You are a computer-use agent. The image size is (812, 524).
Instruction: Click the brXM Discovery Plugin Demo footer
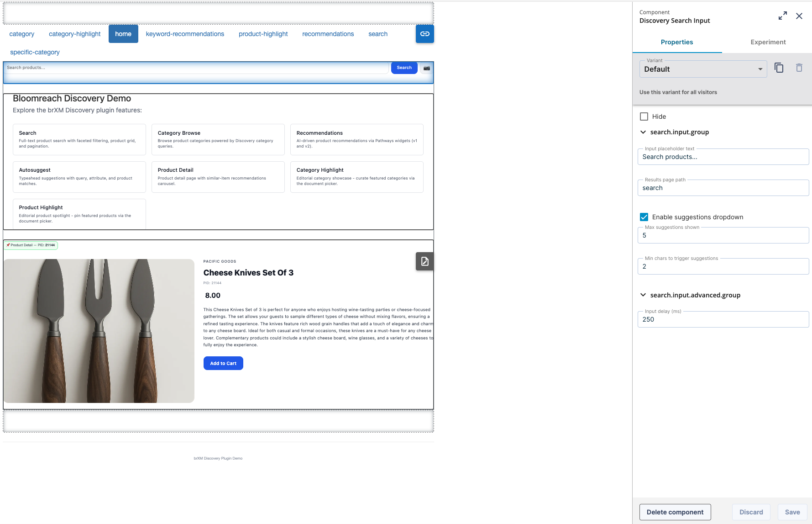218,458
